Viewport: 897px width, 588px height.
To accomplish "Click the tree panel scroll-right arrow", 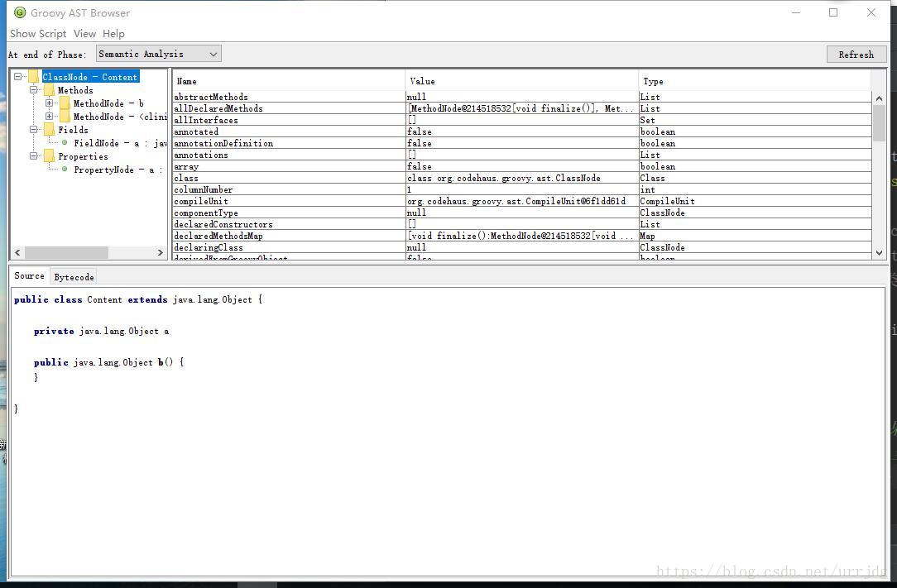I will (161, 252).
